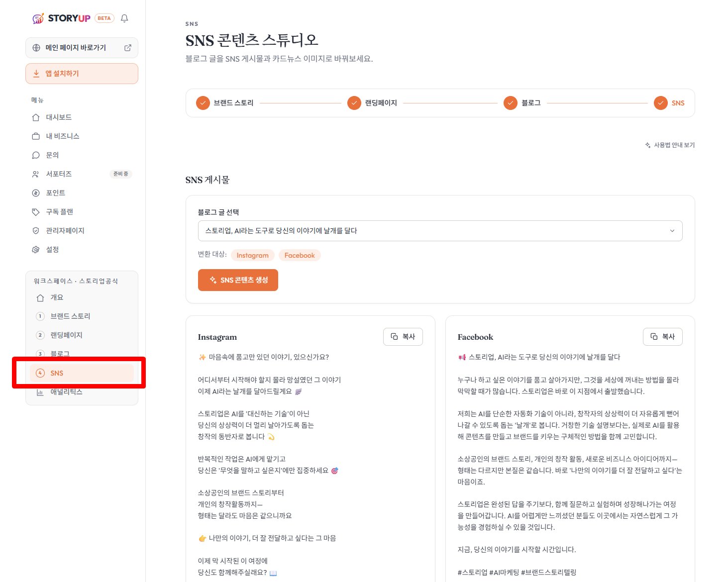Copy the Facebook post with 복사
728x582 pixels.
pos(663,337)
